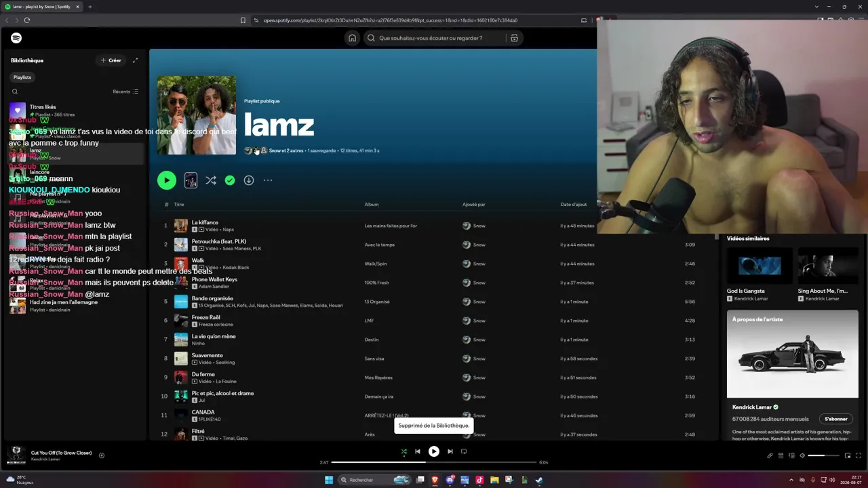Open the Windows Start menu
This screenshot has width=868, height=488.
pyautogui.click(x=329, y=480)
